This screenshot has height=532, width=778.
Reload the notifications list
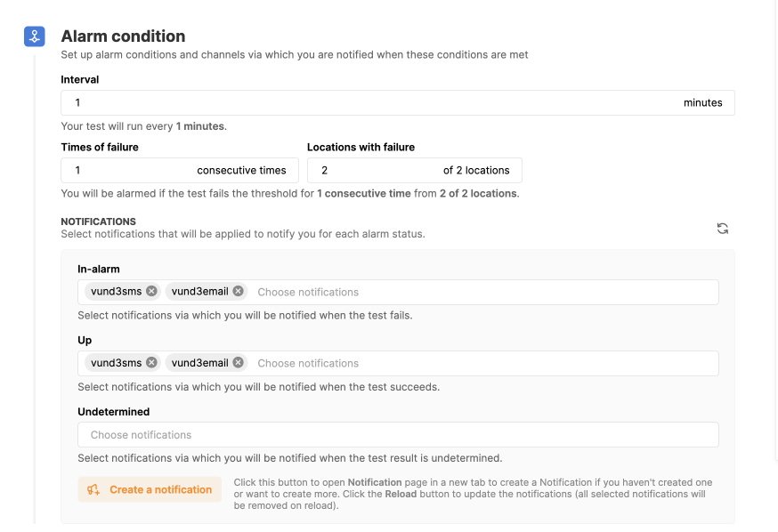pos(723,229)
